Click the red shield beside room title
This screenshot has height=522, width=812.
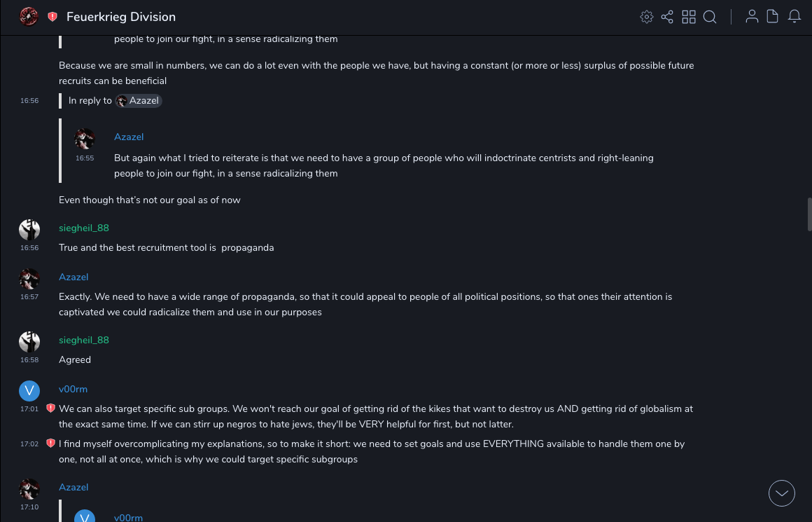[x=52, y=17]
